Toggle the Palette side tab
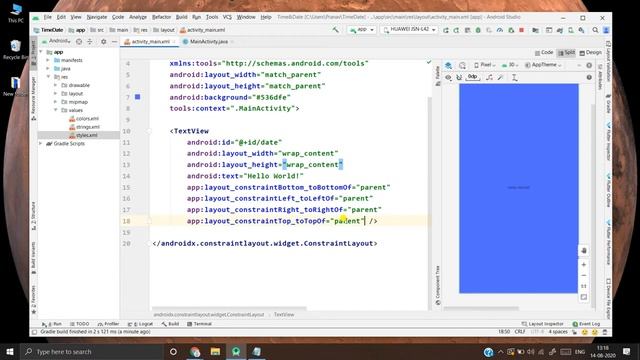Viewport: 640px width, 360px height. (438, 75)
